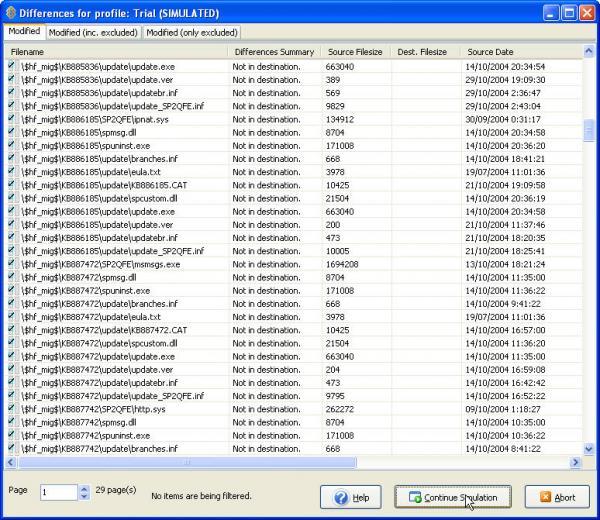Select the KB887472\spuninst.exe filename
The height and width of the screenshot is (520, 600).
[x=86, y=290]
